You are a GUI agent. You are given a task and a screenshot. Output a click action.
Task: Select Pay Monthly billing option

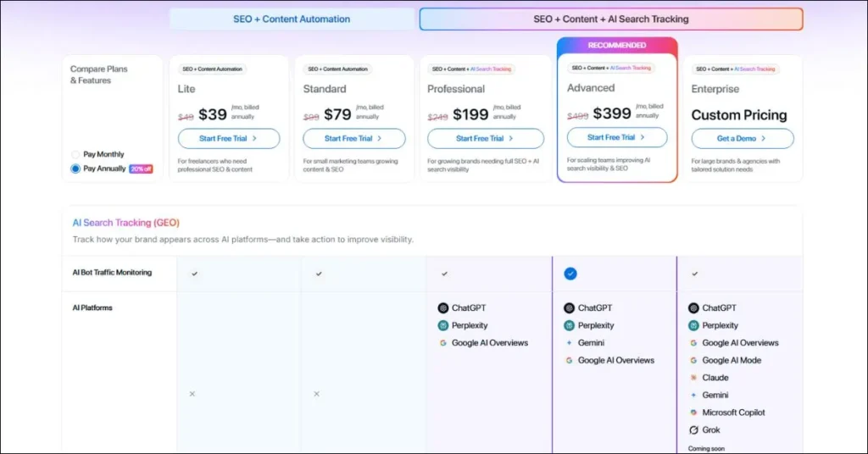pyautogui.click(x=75, y=154)
